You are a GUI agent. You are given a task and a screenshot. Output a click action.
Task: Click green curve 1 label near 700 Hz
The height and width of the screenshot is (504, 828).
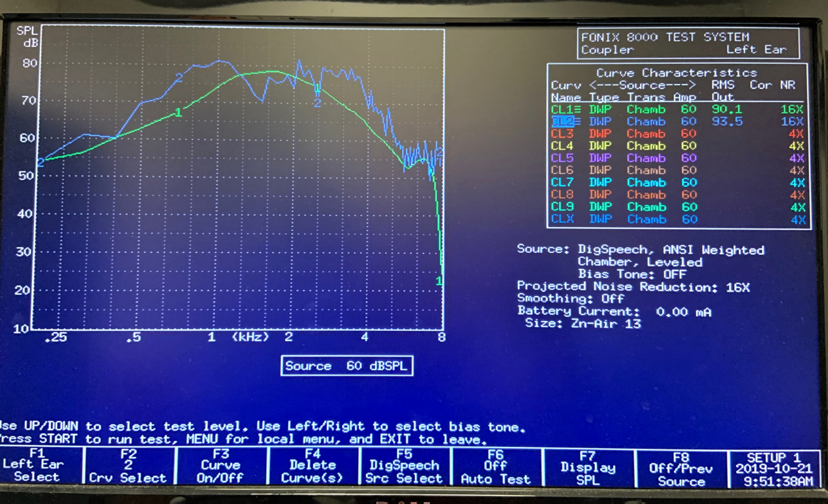point(179,113)
